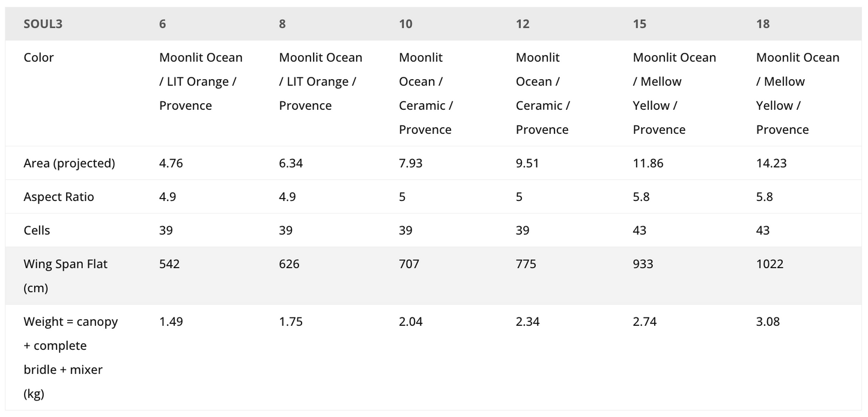
Task: Select the Area (projected) row label
Action: [69, 163]
